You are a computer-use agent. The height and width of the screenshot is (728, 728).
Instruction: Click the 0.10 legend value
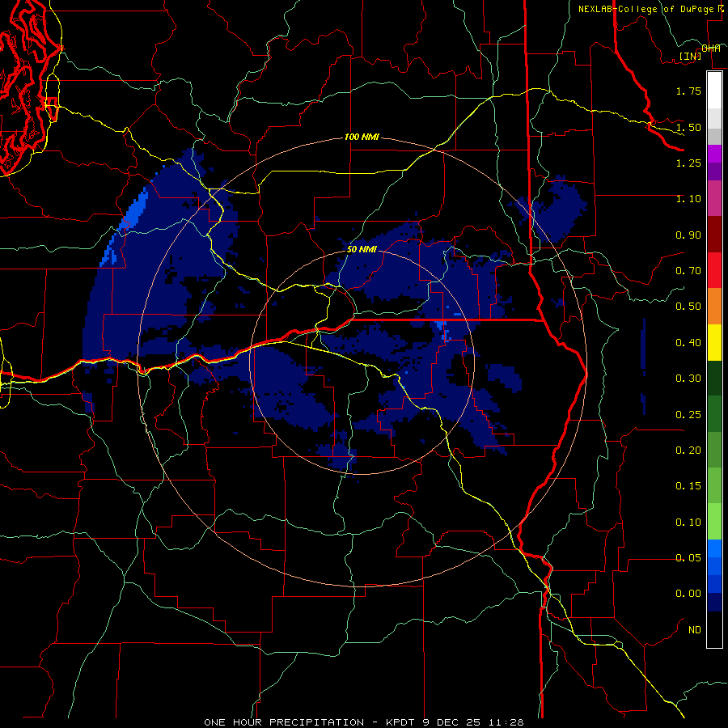688,523
